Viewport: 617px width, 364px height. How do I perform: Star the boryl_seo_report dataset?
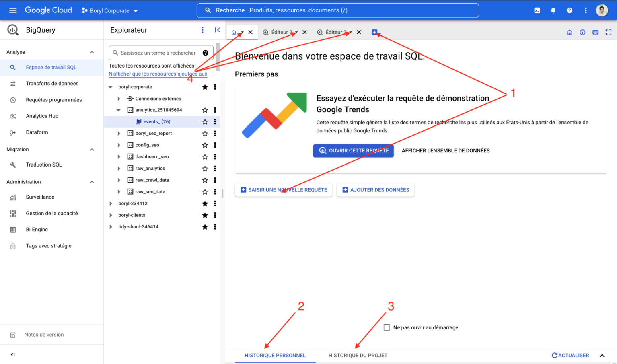(x=205, y=133)
